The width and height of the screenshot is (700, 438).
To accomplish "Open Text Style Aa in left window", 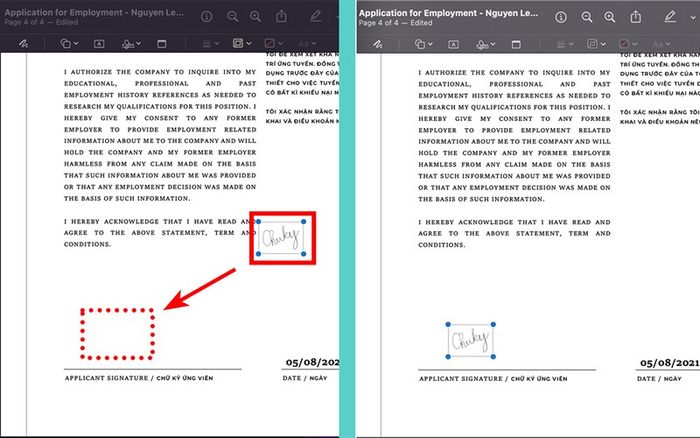I will coord(304,44).
